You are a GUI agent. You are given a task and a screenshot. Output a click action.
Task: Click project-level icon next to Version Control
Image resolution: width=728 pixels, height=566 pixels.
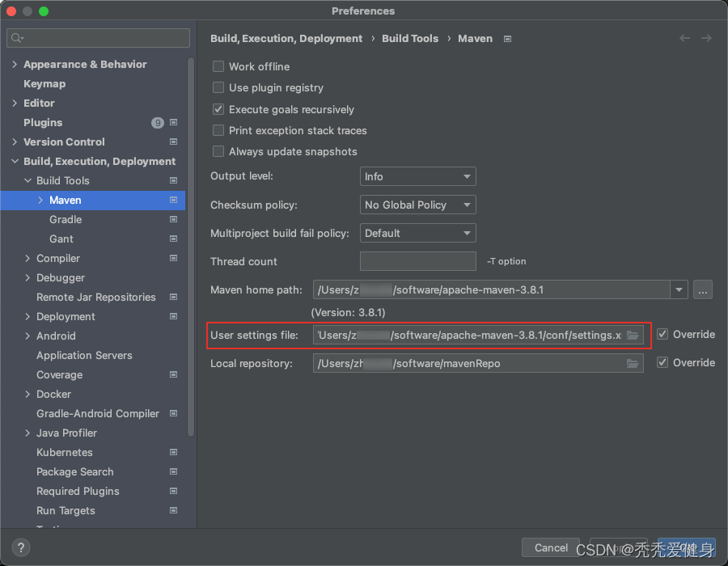click(x=174, y=142)
